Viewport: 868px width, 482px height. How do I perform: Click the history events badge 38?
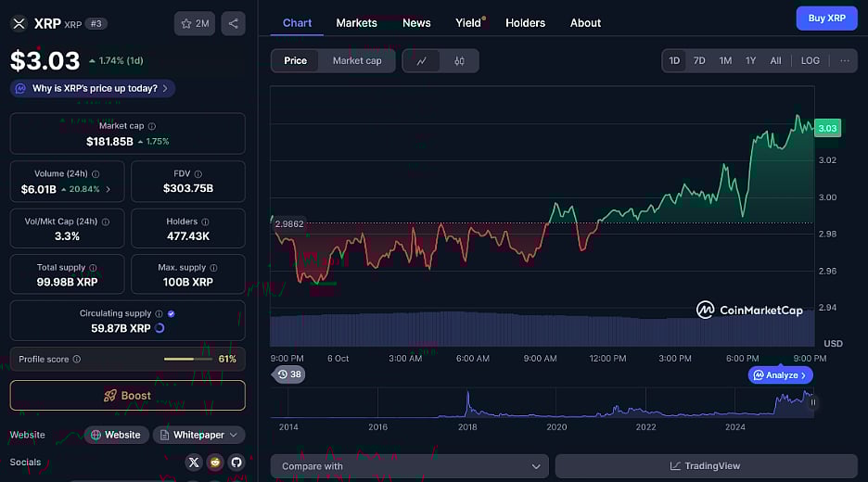coord(288,374)
